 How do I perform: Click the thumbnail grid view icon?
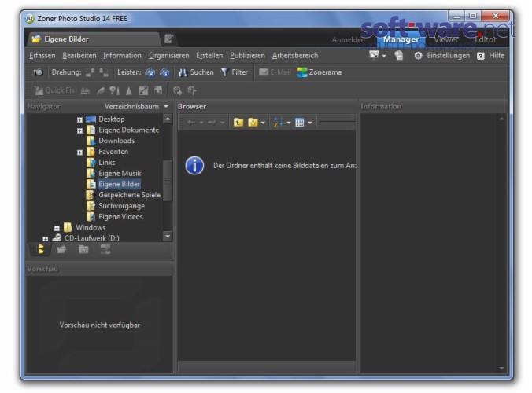point(300,123)
